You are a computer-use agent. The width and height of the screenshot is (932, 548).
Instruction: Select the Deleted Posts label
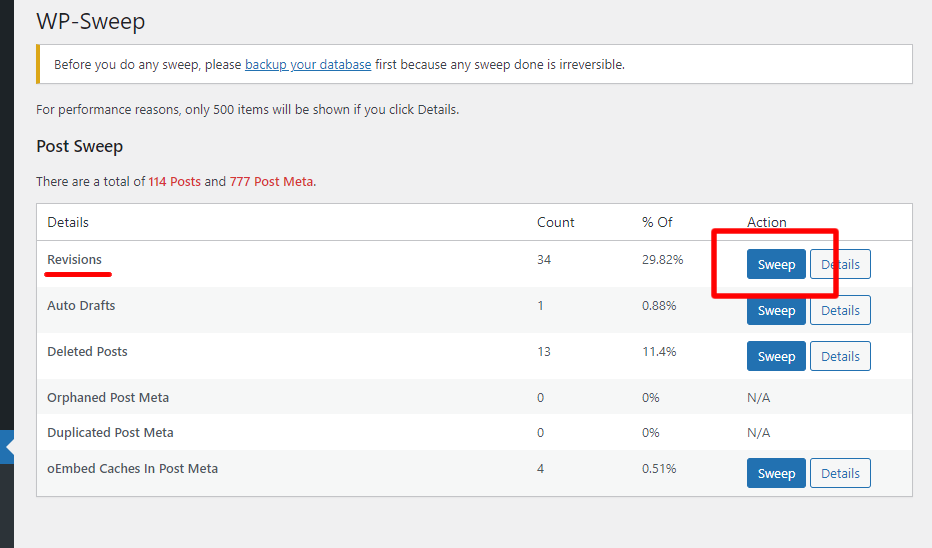click(87, 351)
